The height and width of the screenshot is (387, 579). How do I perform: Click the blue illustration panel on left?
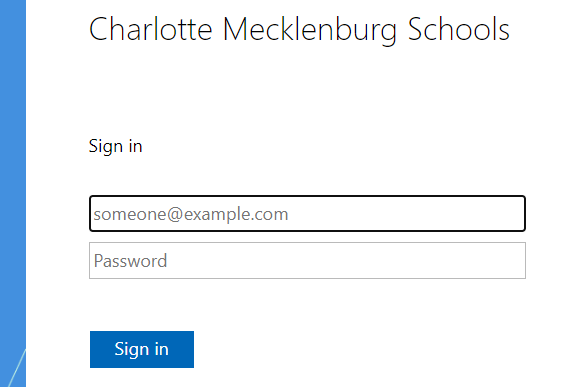click(x=13, y=194)
